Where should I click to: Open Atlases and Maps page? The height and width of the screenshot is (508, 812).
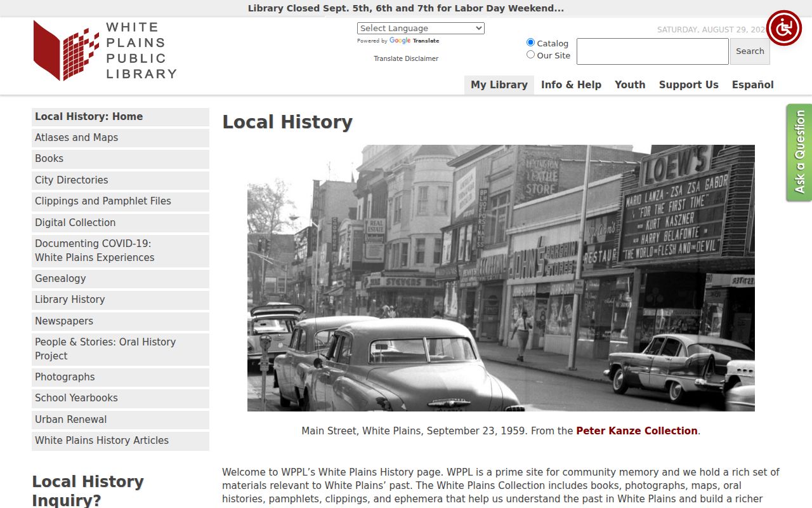[x=121, y=138]
